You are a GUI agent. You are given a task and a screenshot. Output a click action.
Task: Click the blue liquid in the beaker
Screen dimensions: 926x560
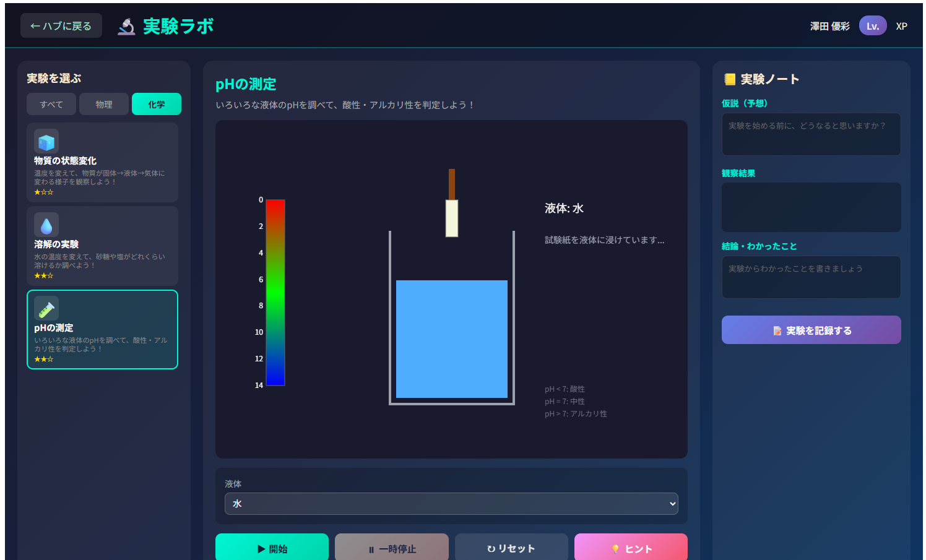[452, 339]
